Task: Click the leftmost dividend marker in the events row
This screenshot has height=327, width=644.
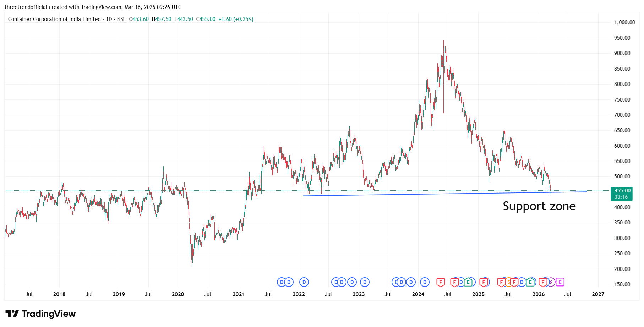Action: point(281,282)
